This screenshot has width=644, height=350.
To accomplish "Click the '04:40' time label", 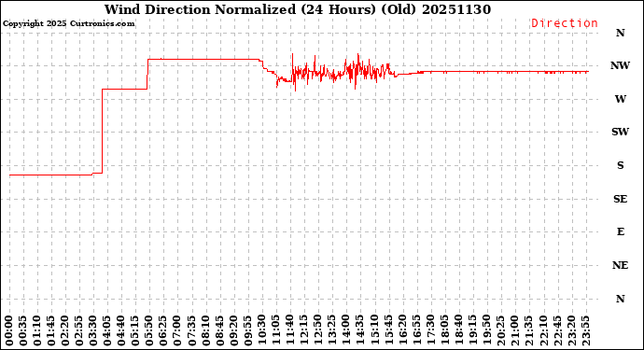I will [x=121, y=330].
